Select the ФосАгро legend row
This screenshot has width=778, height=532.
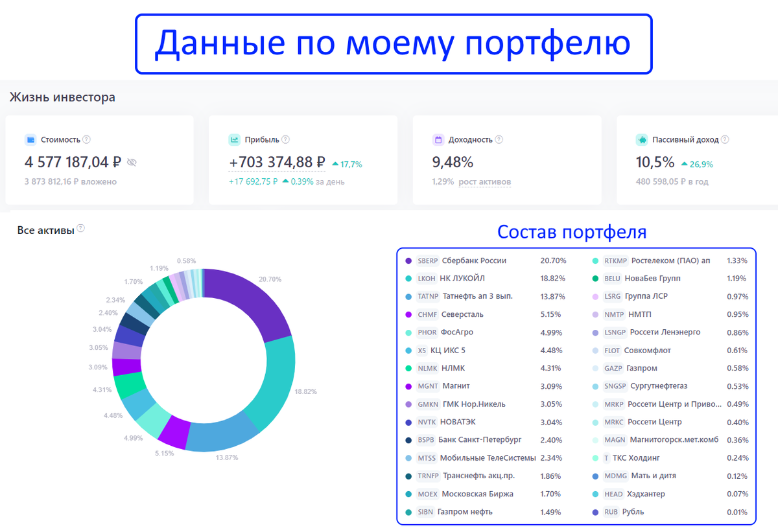tap(486, 332)
